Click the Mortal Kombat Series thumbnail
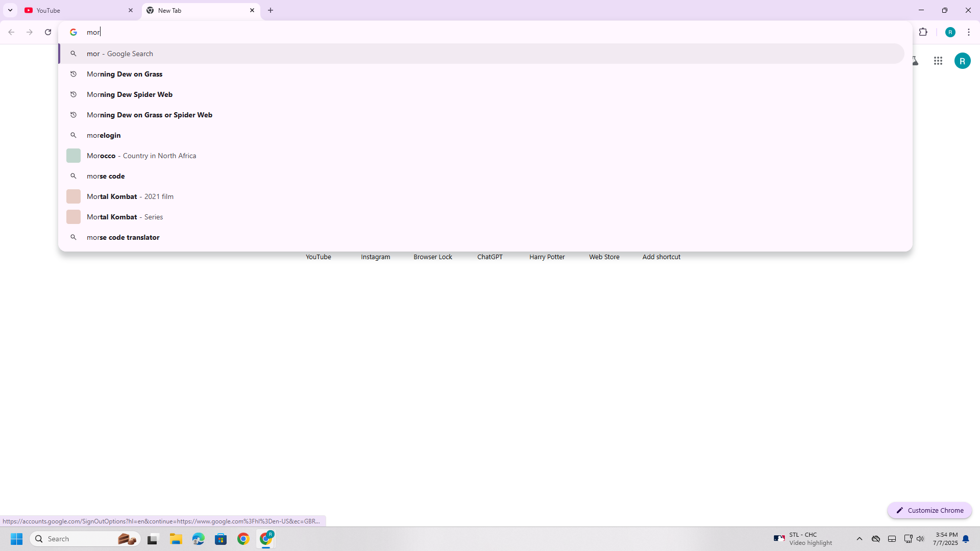Image resolution: width=980 pixels, height=551 pixels. pos(73,217)
